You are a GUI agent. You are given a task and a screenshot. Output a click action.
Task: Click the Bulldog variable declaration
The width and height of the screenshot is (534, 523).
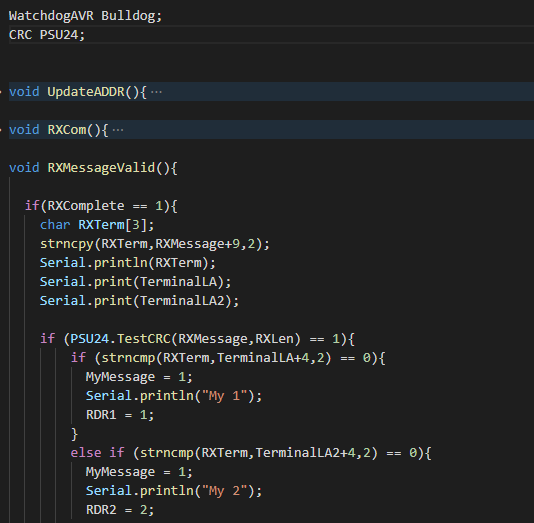coord(131,16)
